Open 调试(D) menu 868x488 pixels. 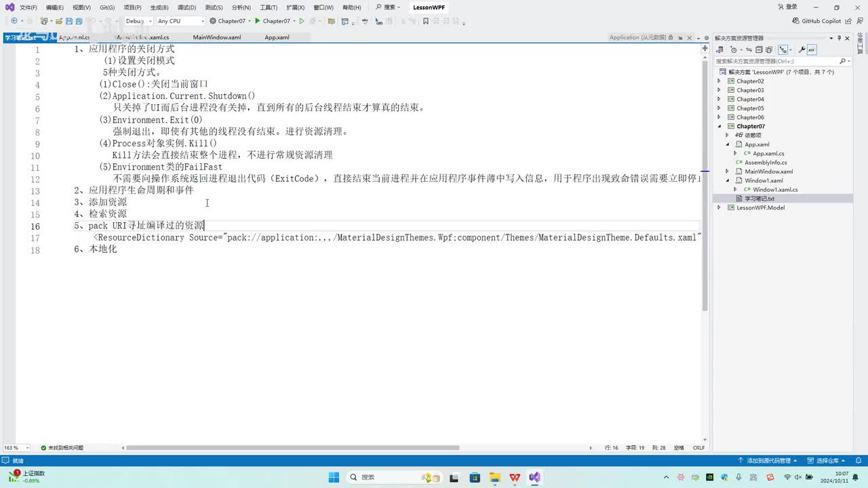click(x=186, y=7)
